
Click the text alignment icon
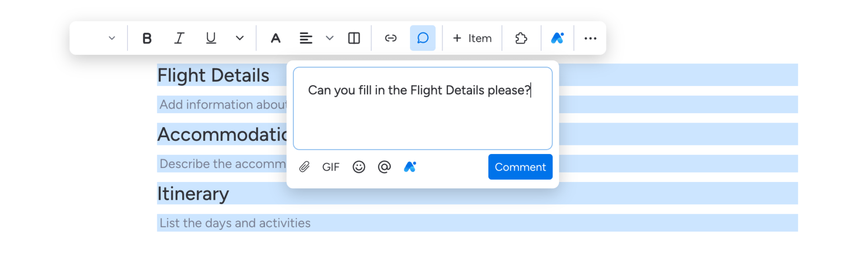click(x=306, y=38)
